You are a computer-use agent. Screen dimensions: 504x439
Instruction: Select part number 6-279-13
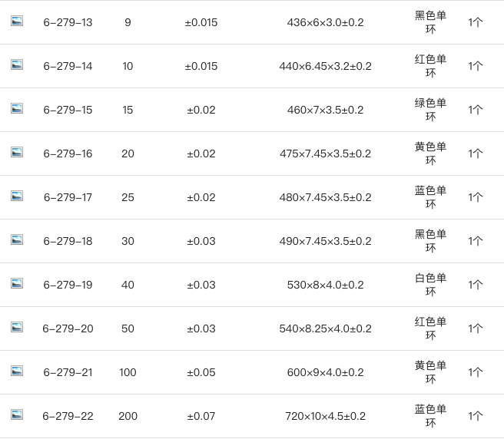tap(68, 22)
